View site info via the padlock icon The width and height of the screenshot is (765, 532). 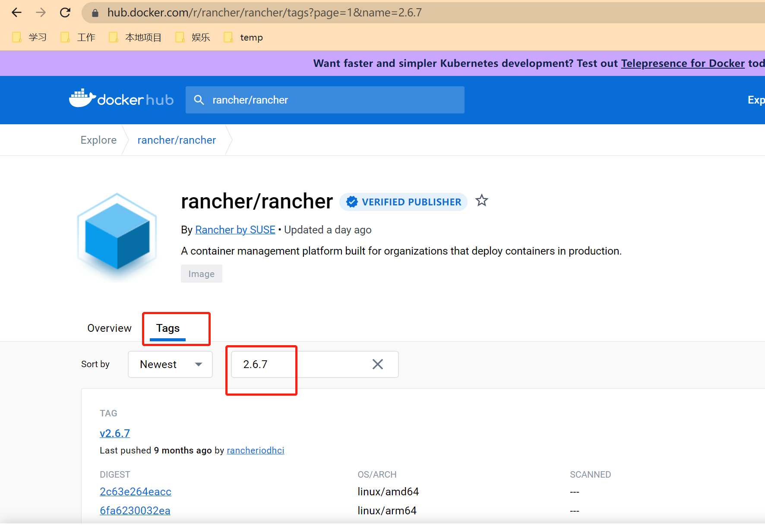click(x=95, y=13)
